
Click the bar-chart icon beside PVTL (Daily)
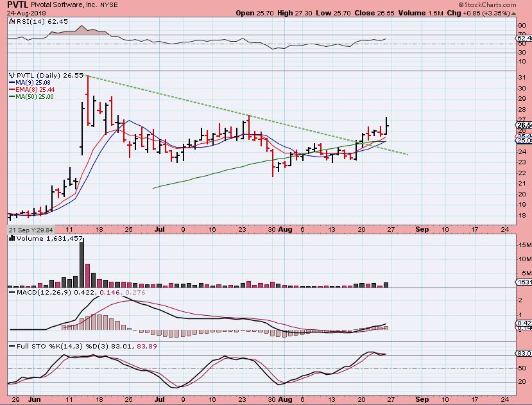pyautogui.click(x=12, y=75)
